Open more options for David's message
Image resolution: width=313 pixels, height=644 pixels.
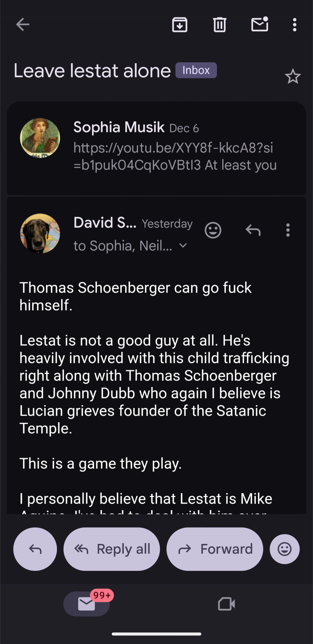pyautogui.click(x=288, y=230)
